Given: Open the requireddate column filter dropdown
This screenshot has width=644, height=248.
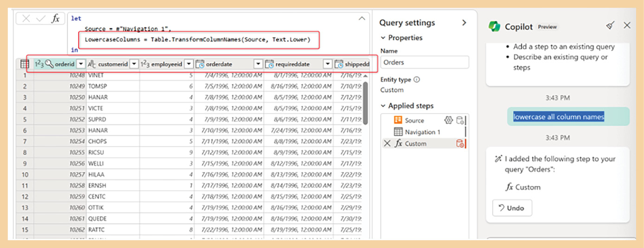Looking at the screenshot, I should 327,64.
